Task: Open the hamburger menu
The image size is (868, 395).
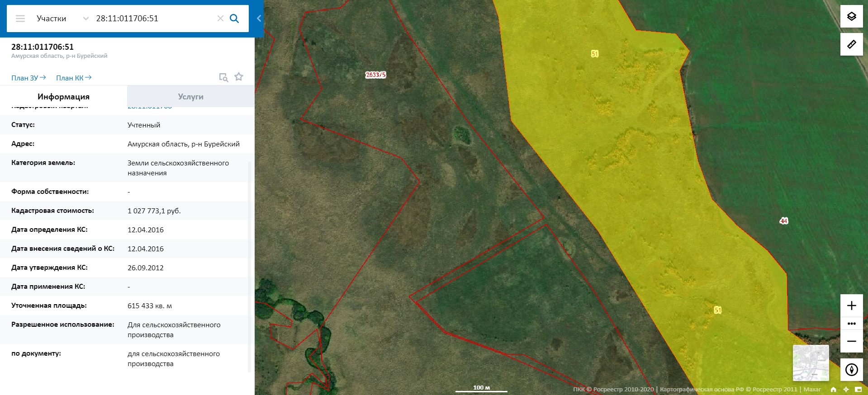Action: (x=20, y=19)
